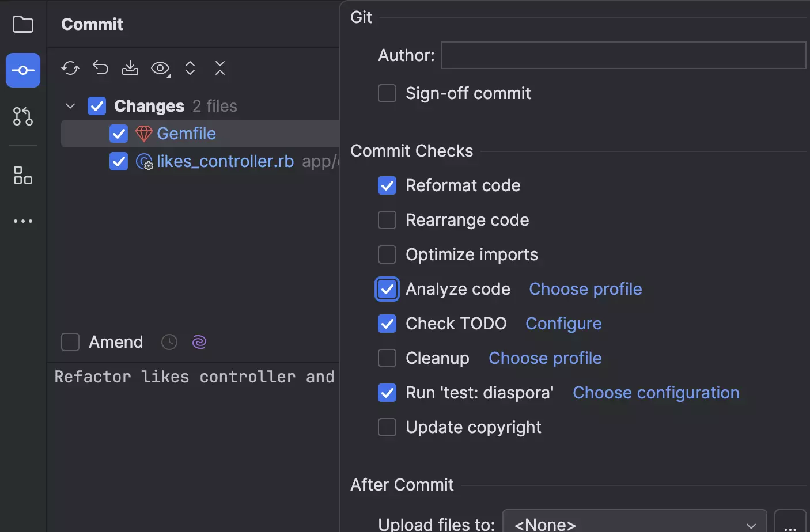Image resolution: width=810 pixels, height=532 pixels.
Task: Refresh the changes list
Action: pyautogui.click(x=70, y=68)
